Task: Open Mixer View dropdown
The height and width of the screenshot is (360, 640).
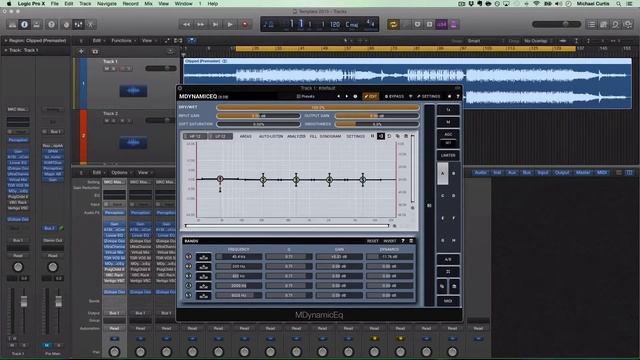Action: pyautogui.click(x=144, y=173)
